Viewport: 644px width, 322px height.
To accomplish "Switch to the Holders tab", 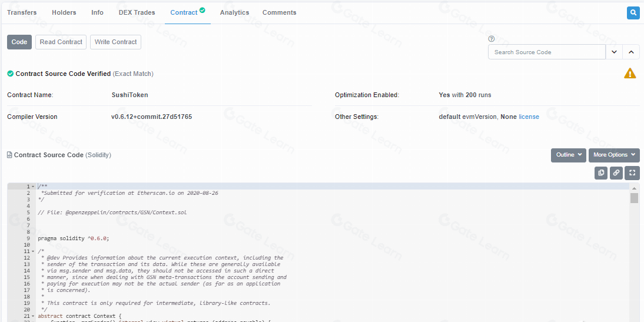I will tap(64, 12).
